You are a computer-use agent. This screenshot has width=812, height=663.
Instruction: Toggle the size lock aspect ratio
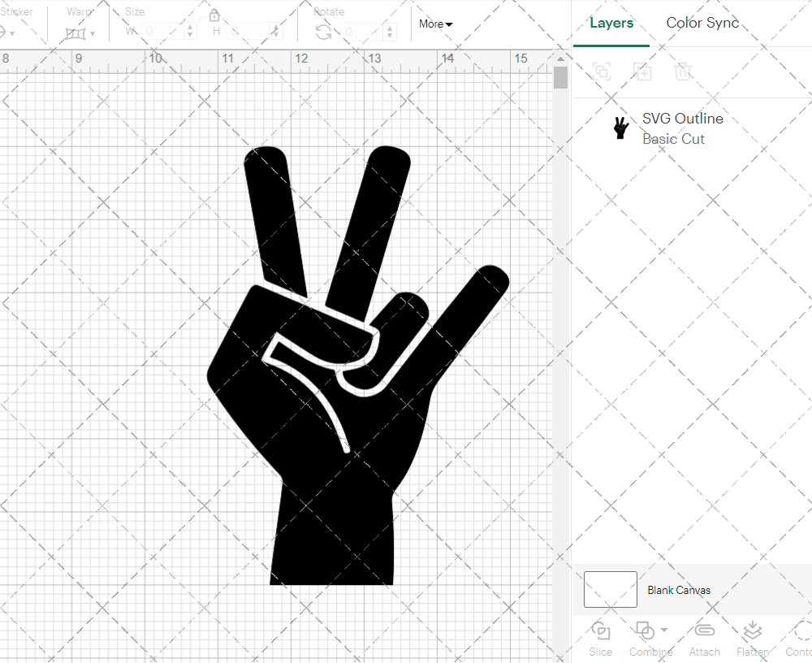214,15
